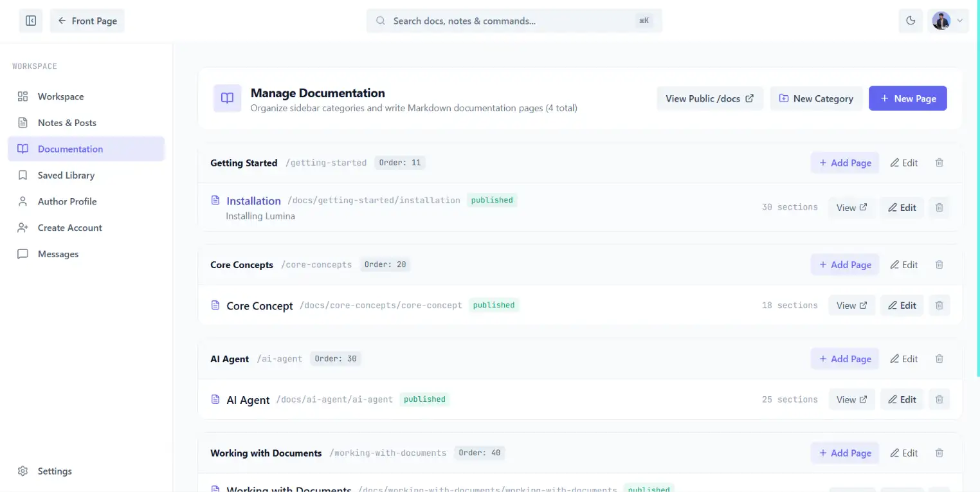Viewport: 980px width, 492px height.
Task: Click the search docs, notes & commands field
Action: (514, 21)
